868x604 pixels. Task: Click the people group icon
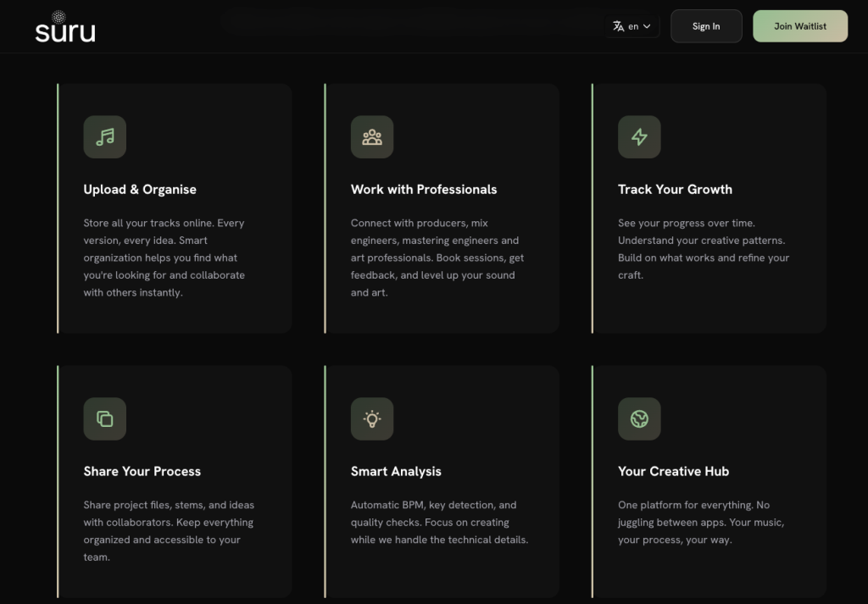tap(372, 137)
